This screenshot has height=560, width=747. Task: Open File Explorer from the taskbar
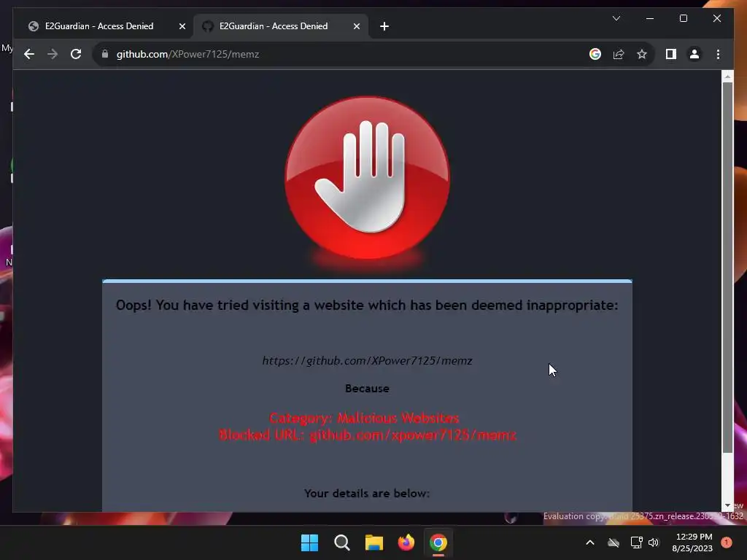[x=374, y=542]
